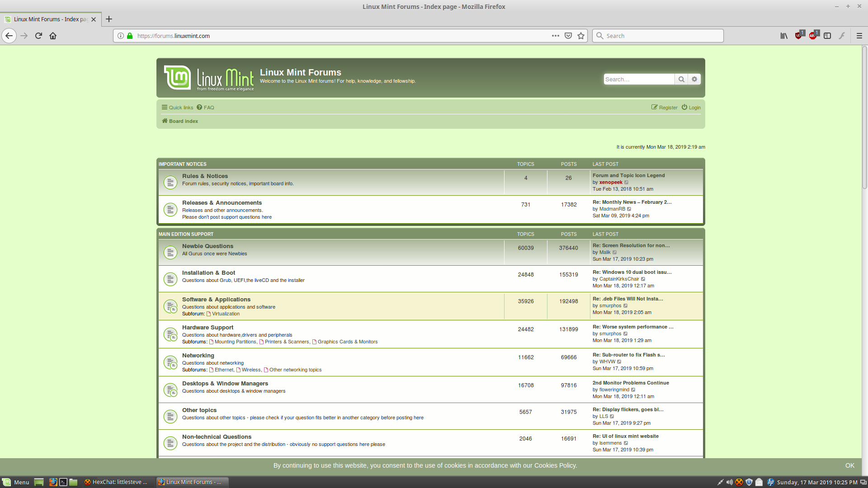Click the page vertical scrollbar
Viewport: 868px width, 488px height.
pyautogui.click(x=864, y=117)
